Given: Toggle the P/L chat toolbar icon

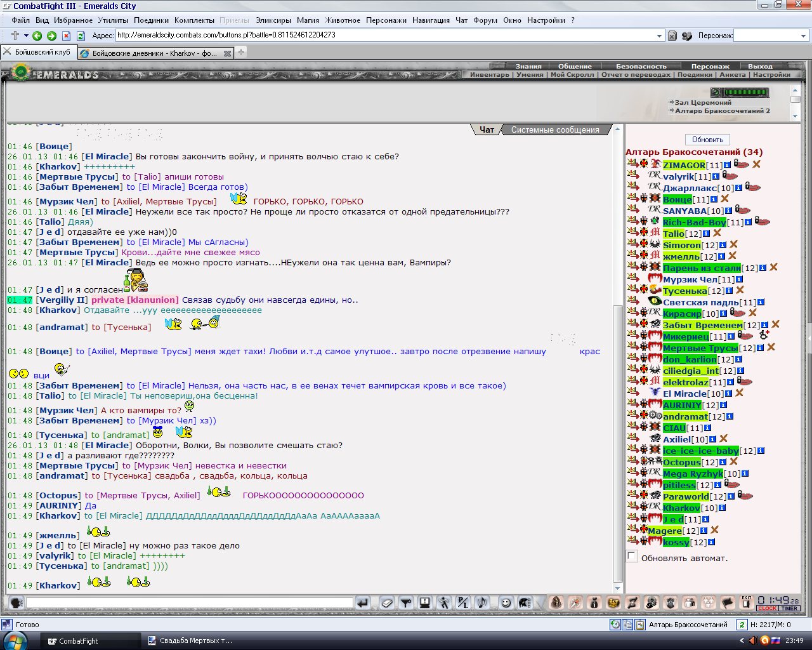Looking at the screenshot, I should click(x=462, y=602).
